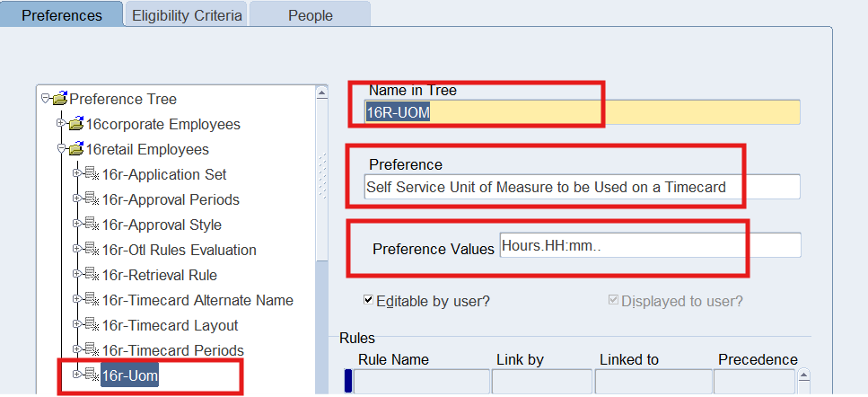Click the 16r-Uom node icon
This screenshot has width=868, height=397.
tap(92, 375)
